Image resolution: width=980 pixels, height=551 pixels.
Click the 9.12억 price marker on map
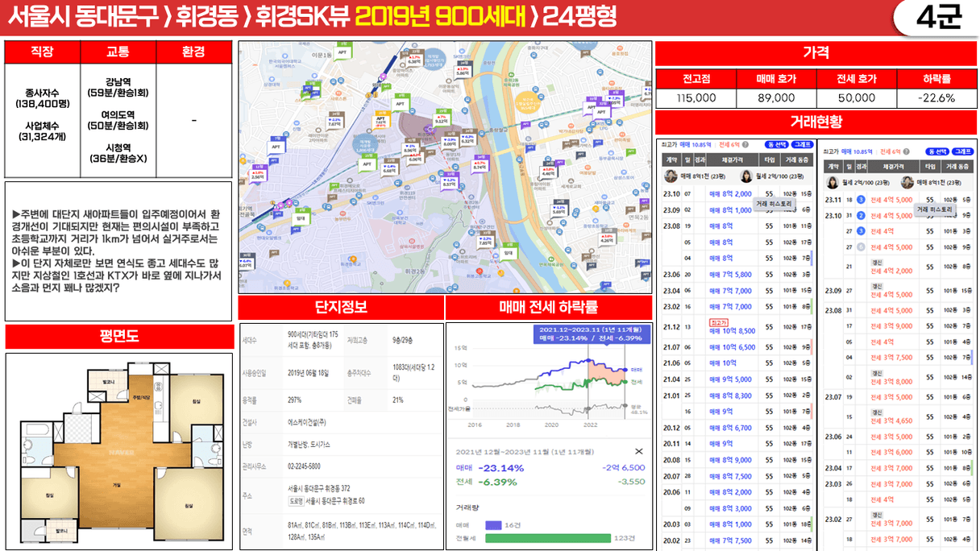point(442,118)
